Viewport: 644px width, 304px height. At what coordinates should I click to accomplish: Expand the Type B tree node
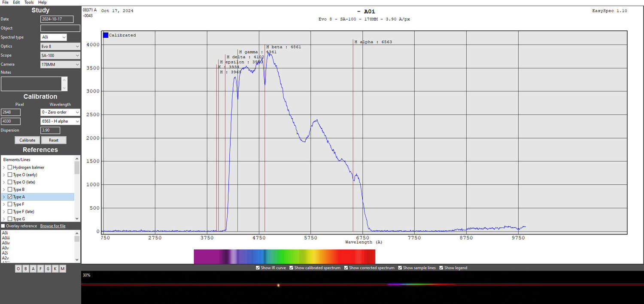4,189
